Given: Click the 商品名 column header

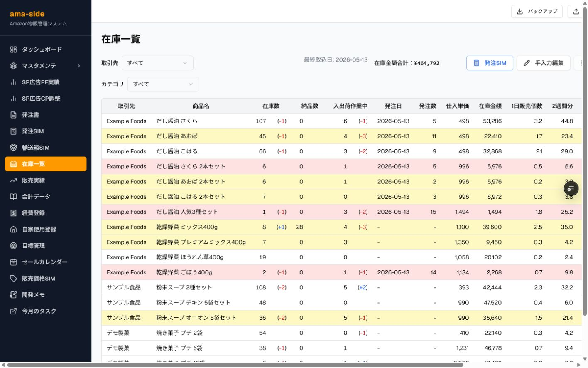Looking at the screenshot, I should coord(201,106).
